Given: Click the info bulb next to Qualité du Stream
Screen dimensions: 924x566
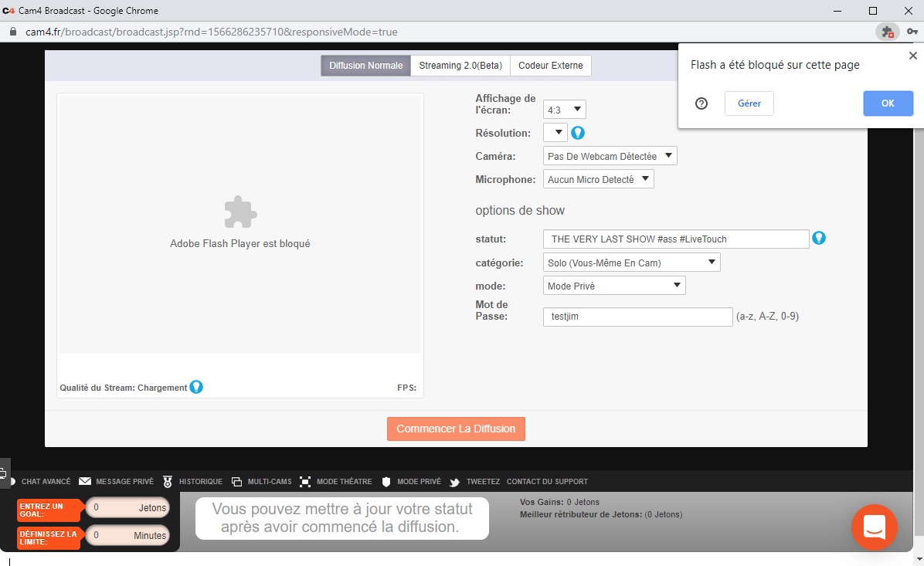Looking at the screenshot, I should tap(196, 387).
